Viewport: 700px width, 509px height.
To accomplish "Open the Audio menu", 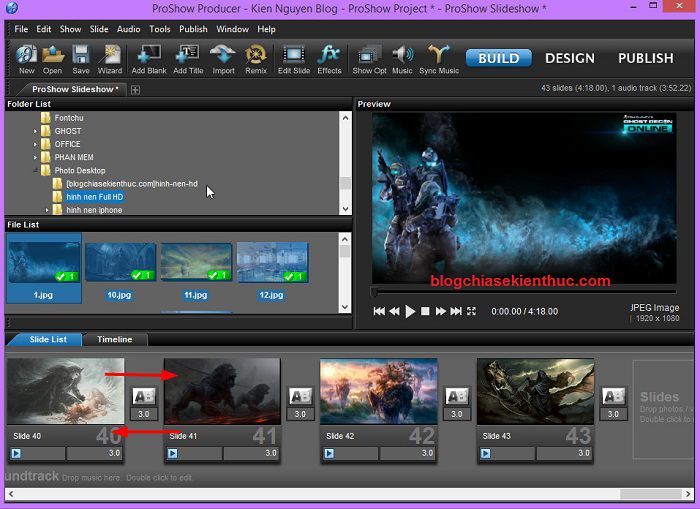I will tap(129, 29).
